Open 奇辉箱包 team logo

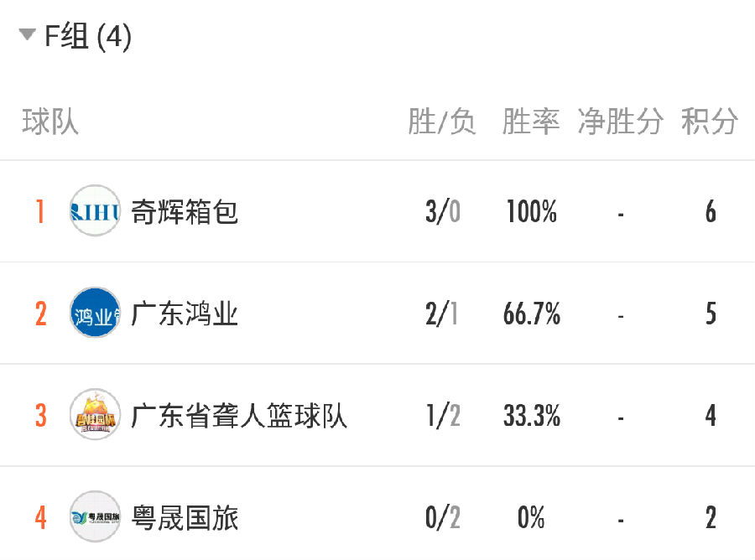95,210
